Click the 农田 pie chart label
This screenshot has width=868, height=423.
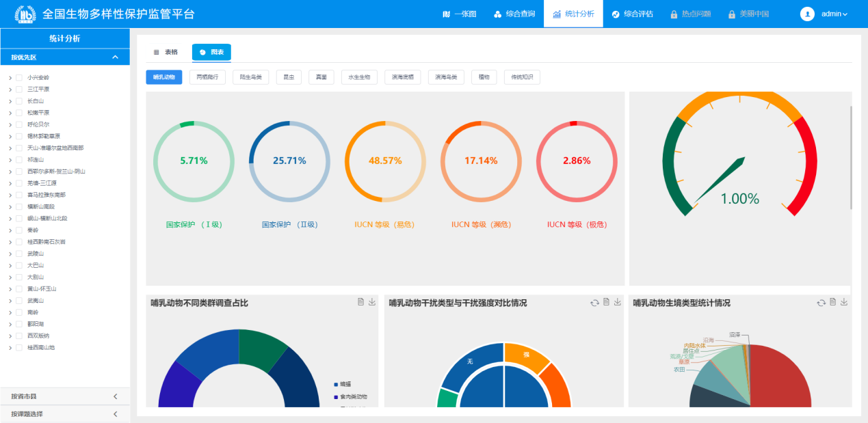pos(679,369)
